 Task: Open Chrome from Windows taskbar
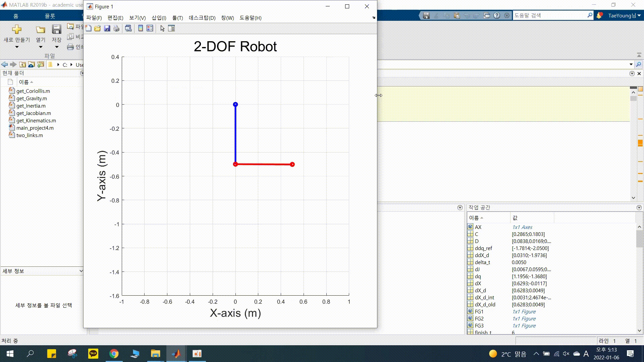(114, 354)
